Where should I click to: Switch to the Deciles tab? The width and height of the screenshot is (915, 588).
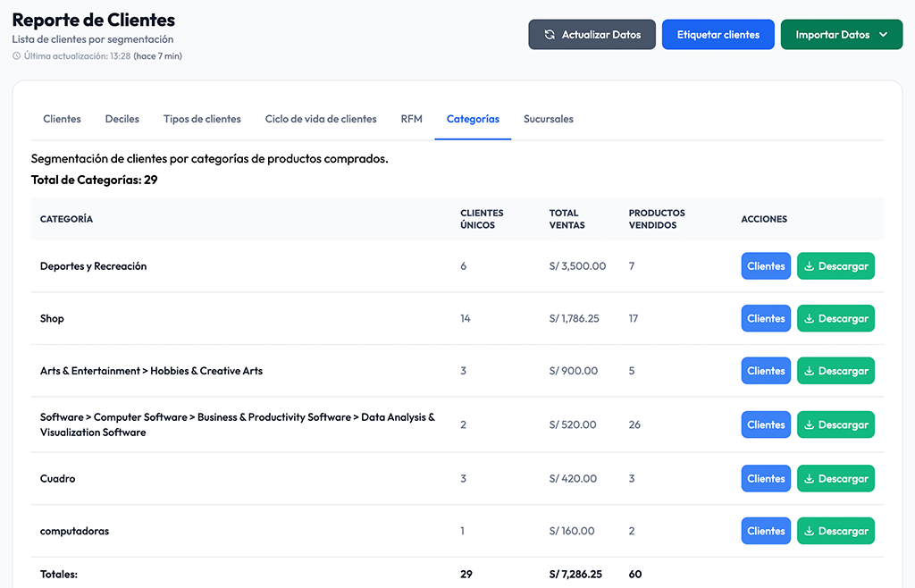tap(122, 119)
